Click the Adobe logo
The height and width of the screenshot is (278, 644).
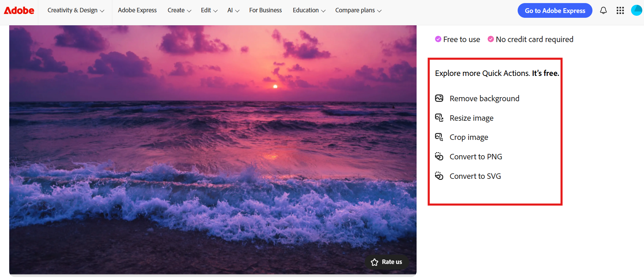19,11
